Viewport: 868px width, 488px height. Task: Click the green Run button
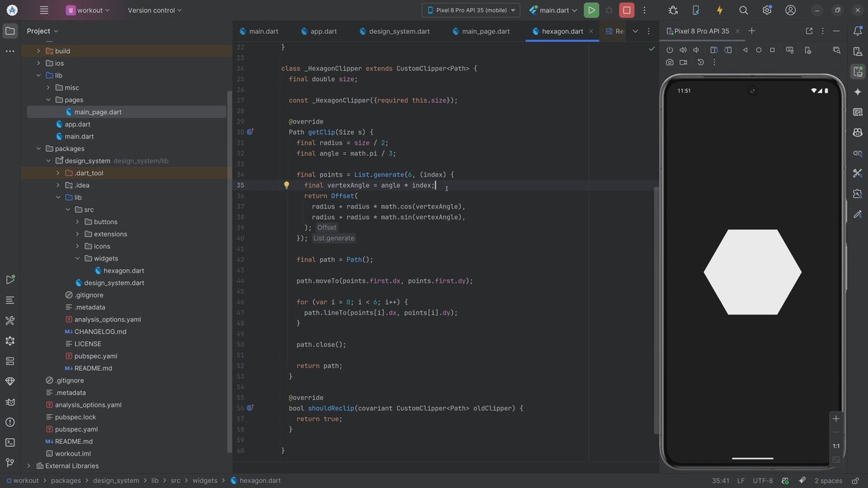coord(592,10)
